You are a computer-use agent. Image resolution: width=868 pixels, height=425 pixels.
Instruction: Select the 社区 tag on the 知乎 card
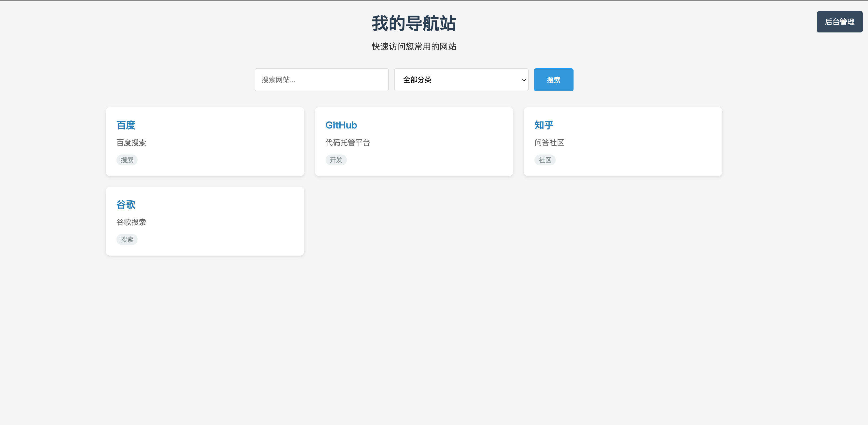pyautogui.click(x=545, y=160)
